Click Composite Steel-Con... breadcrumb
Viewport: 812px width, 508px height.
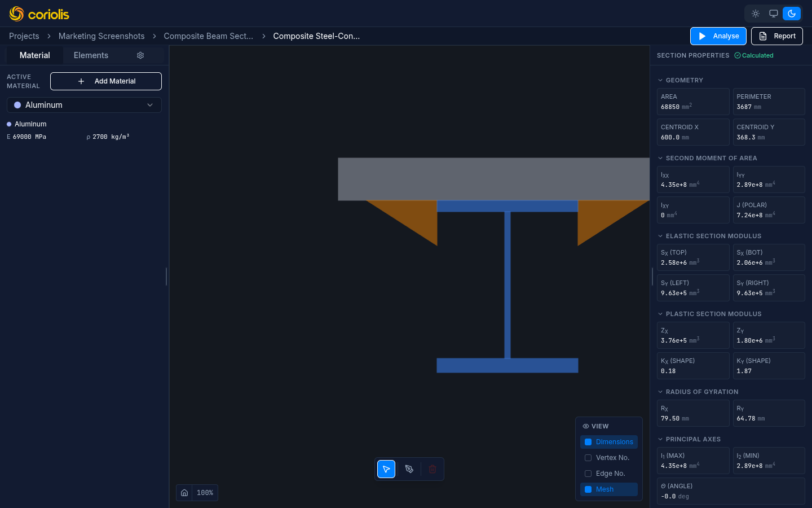pos(316,36)
